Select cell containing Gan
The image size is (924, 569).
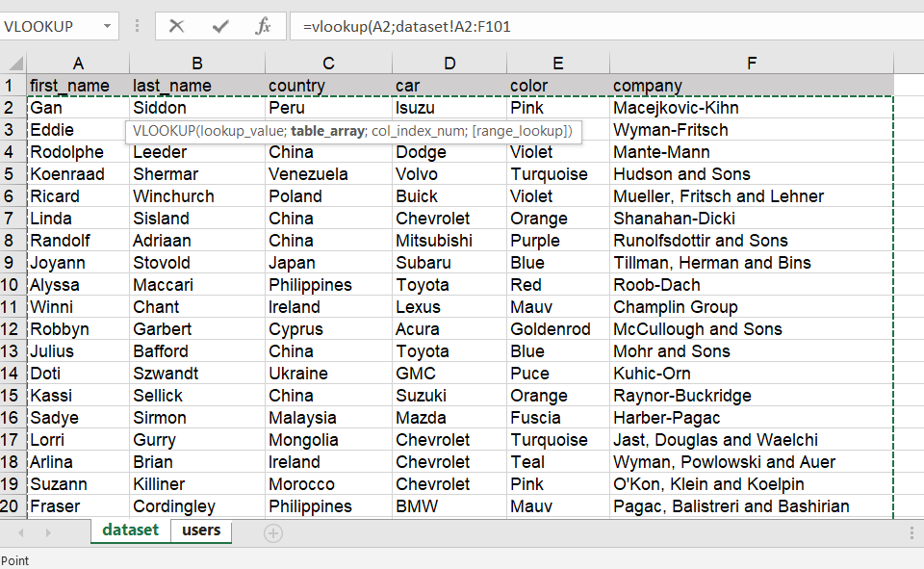tap(78, 108)
